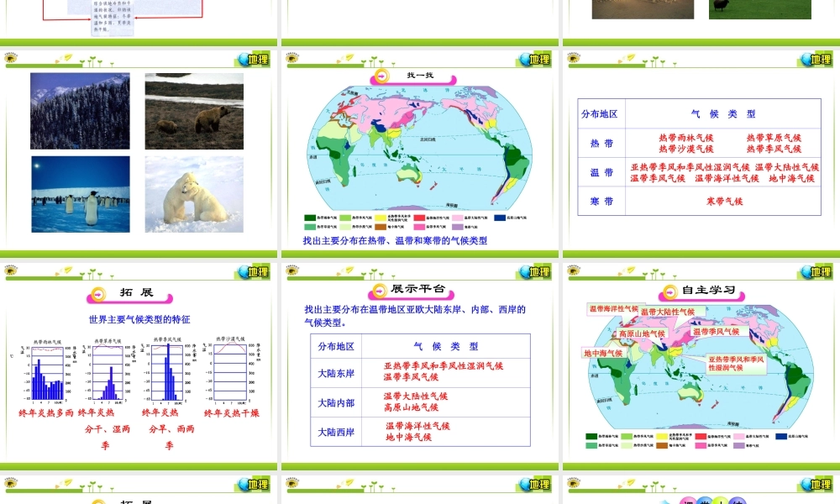Open the penguins on ice photo

click(81, 194)
